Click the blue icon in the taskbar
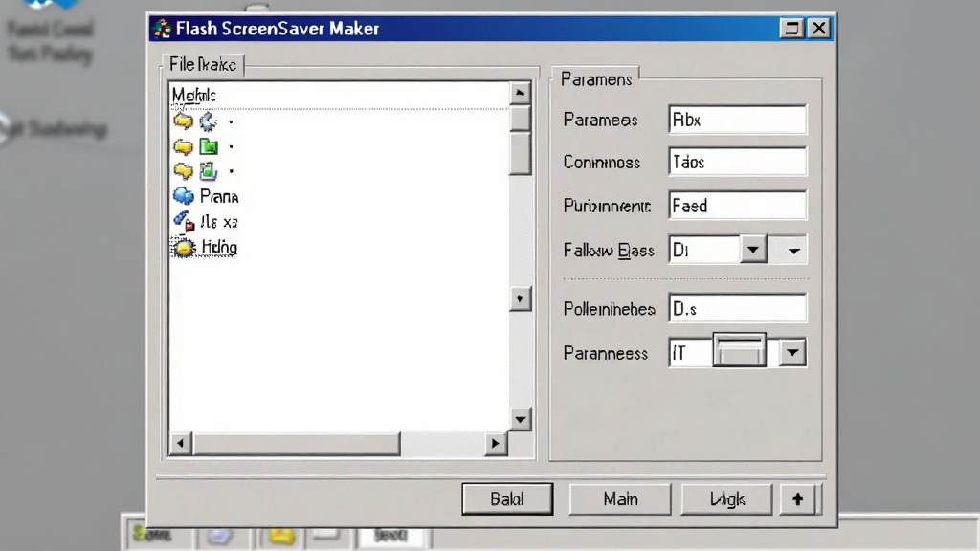Image resolution: width=980 pixels, height=551 pixels. (x=220, y=536)
